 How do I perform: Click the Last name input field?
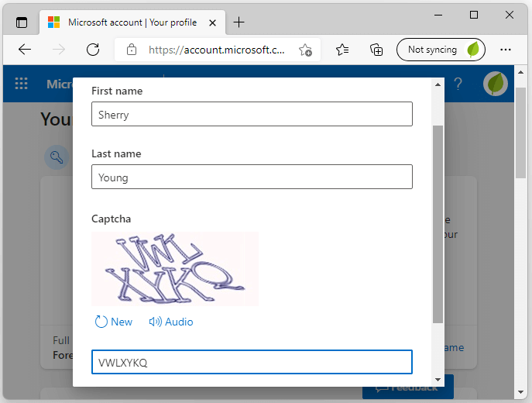(252, 177)
